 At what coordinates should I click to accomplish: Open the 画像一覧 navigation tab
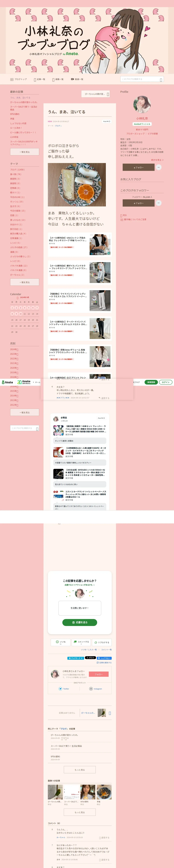(x=58, y=79)
